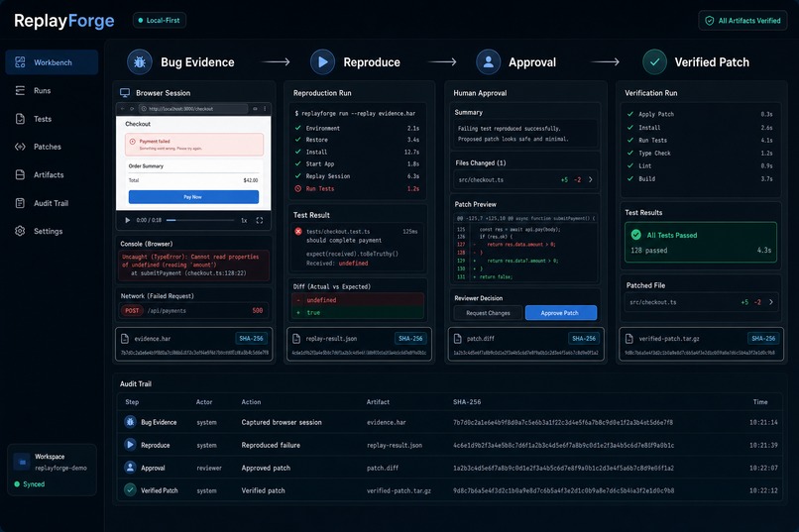Click the Approval stage person icon
The height and width of the screenshot is (532, 799).
point(488,62)
